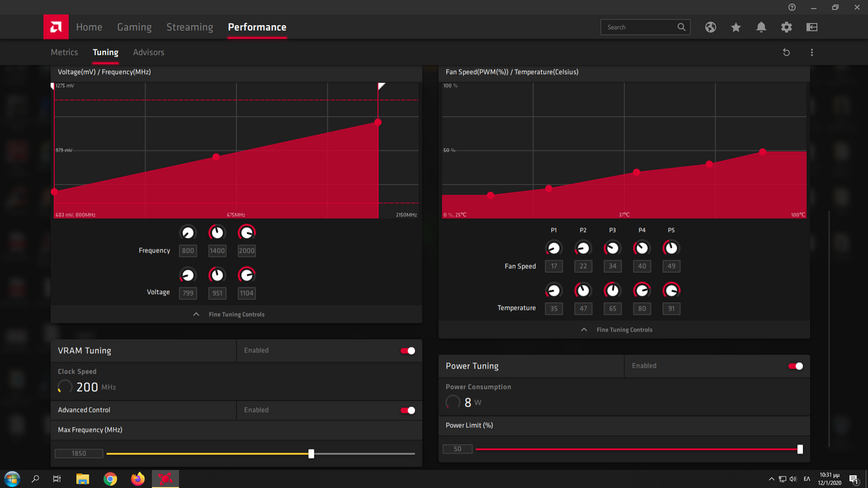This screenshot has height=488, width=868.
Task: Click the AMD logo icon
Action: pyautogui.click(x=56, y=27)
